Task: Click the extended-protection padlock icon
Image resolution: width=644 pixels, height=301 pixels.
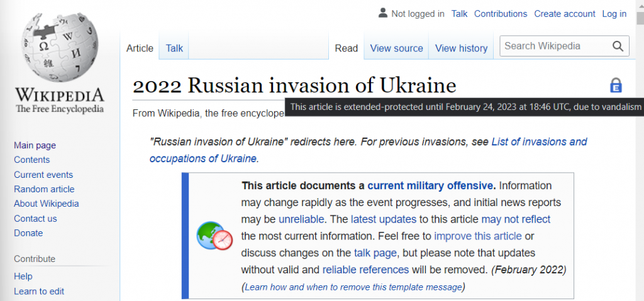Action: [x=616, y=85]
